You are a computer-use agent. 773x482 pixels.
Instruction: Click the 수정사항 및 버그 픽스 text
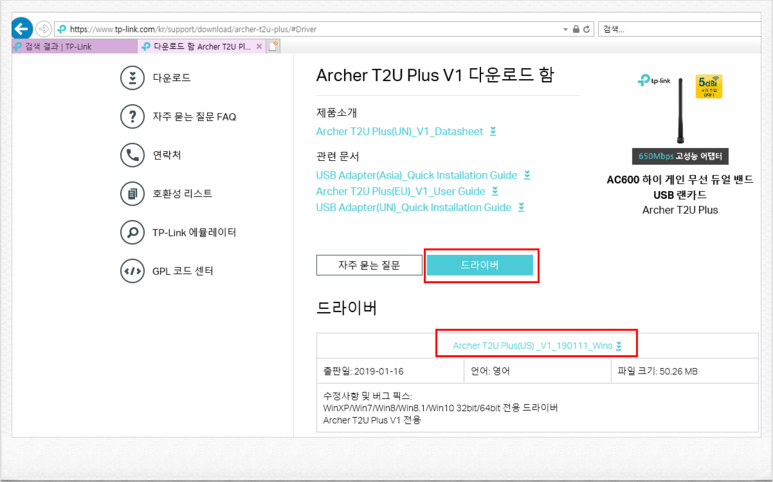(x=367, y=396)
